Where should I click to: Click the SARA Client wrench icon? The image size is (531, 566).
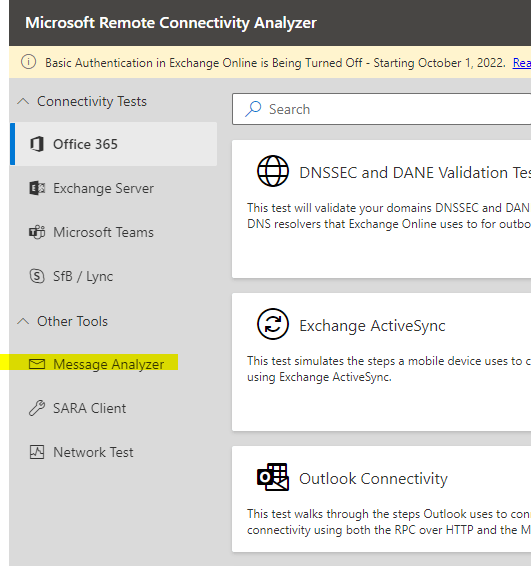coord(37,408)
